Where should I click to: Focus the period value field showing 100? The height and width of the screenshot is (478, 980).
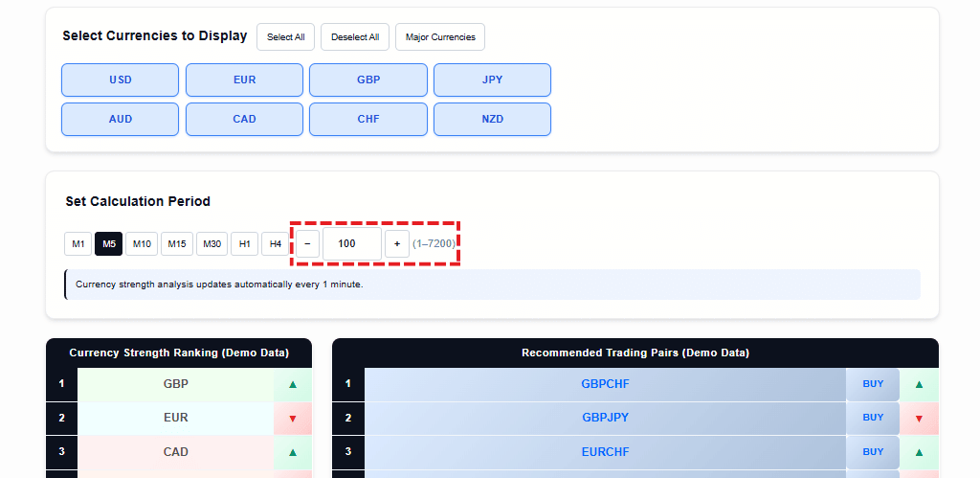pyautogui.click(x=352, y=243)
